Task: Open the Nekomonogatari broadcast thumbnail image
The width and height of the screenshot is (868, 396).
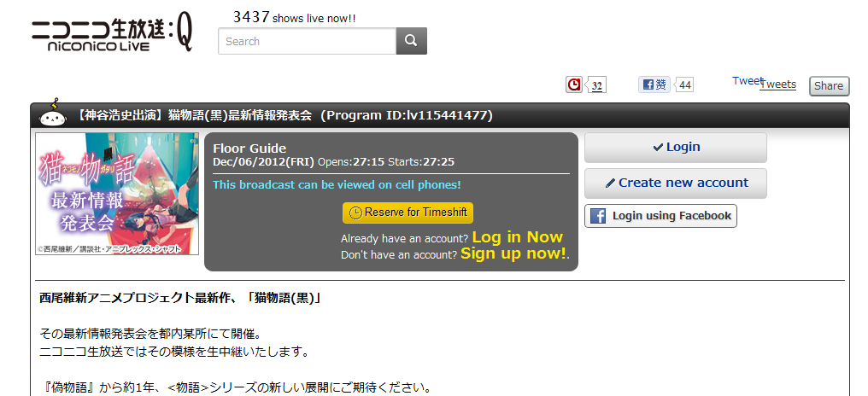Action: pos(117,194)
